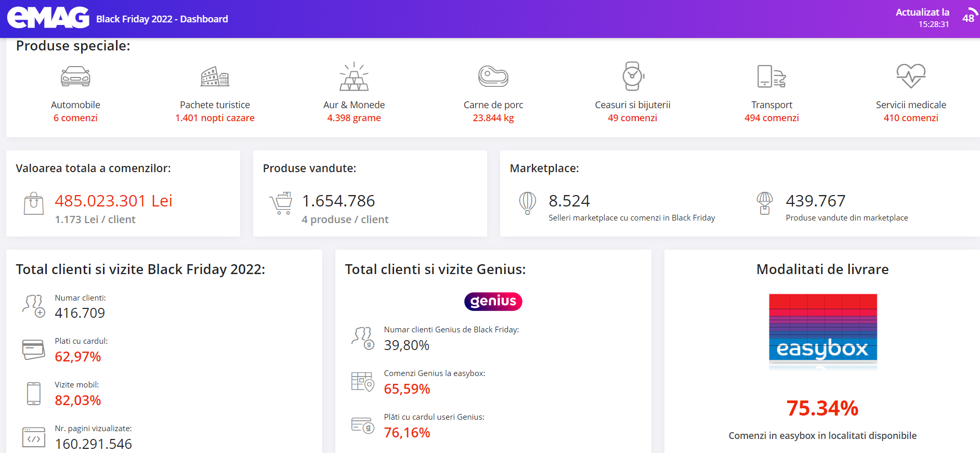The width and height of the screenshot is (980, 453).
Task: Click the Numar clienti people icon
Action: coord(33,306)
